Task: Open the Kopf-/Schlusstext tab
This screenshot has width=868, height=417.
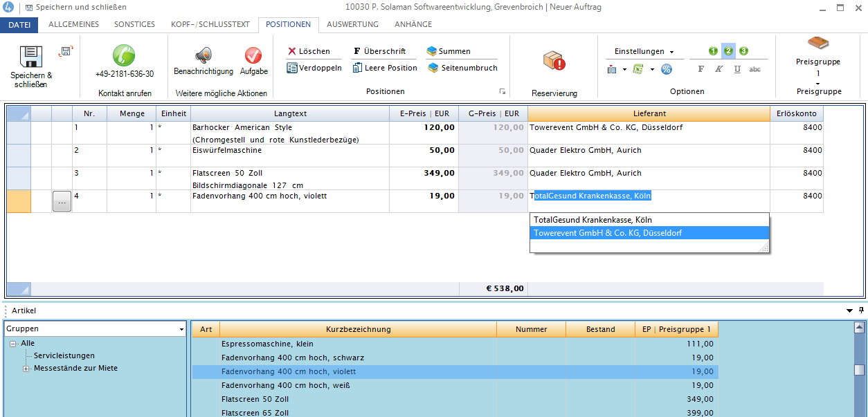Action: 210,24
